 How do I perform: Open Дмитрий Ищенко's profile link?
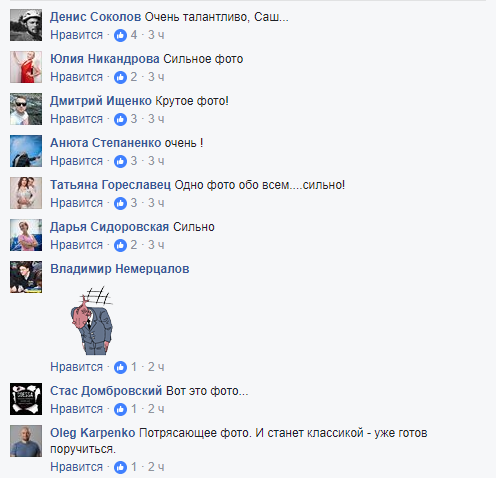coord(101,101)
